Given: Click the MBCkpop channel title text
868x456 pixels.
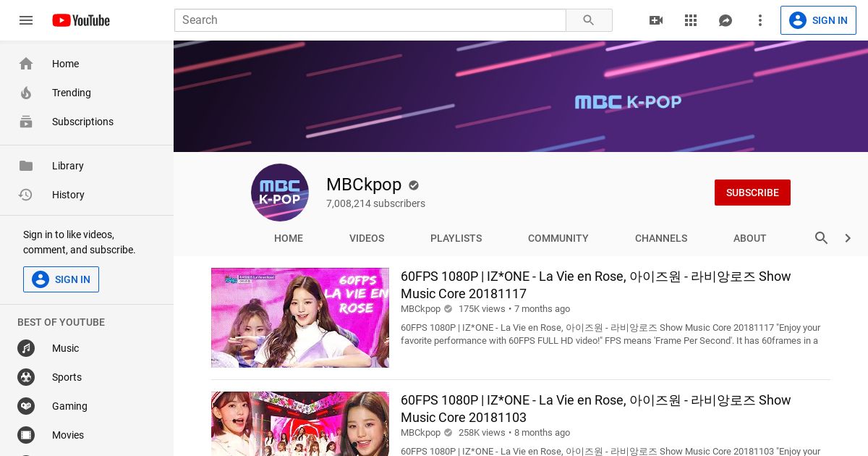Looking at the screenshot, I should tap(364, 185).
